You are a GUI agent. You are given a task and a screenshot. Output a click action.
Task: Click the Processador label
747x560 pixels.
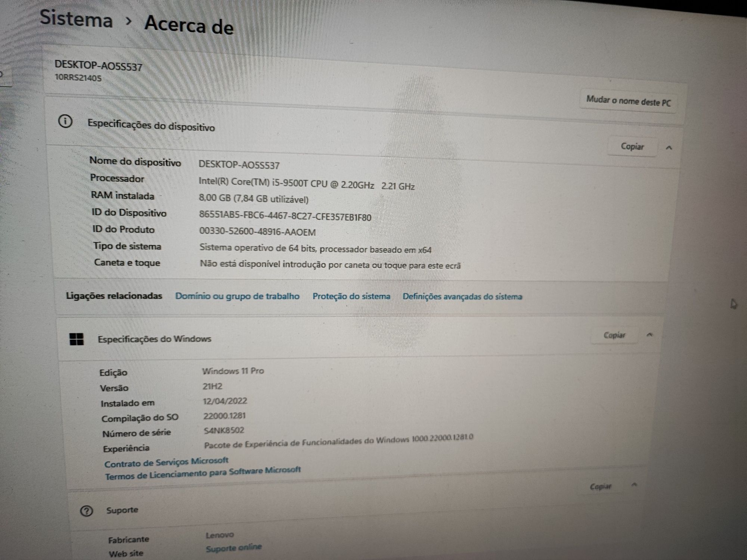117,178
